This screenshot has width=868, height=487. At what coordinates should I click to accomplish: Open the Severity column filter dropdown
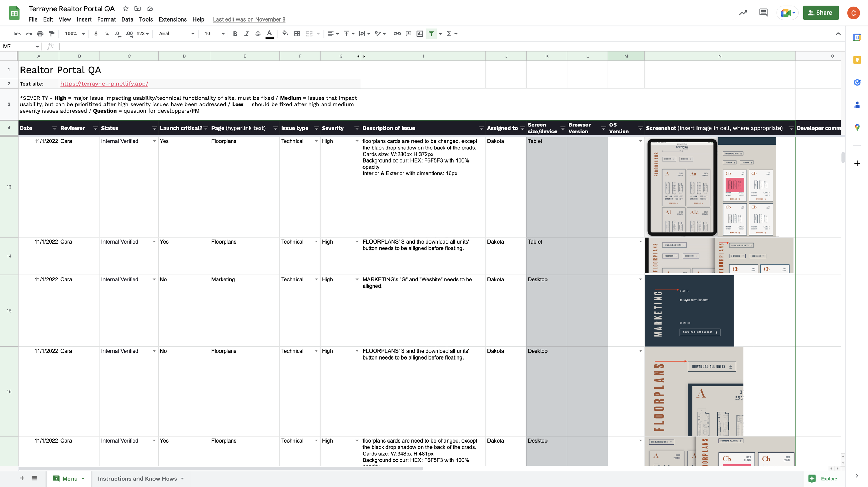357,128
